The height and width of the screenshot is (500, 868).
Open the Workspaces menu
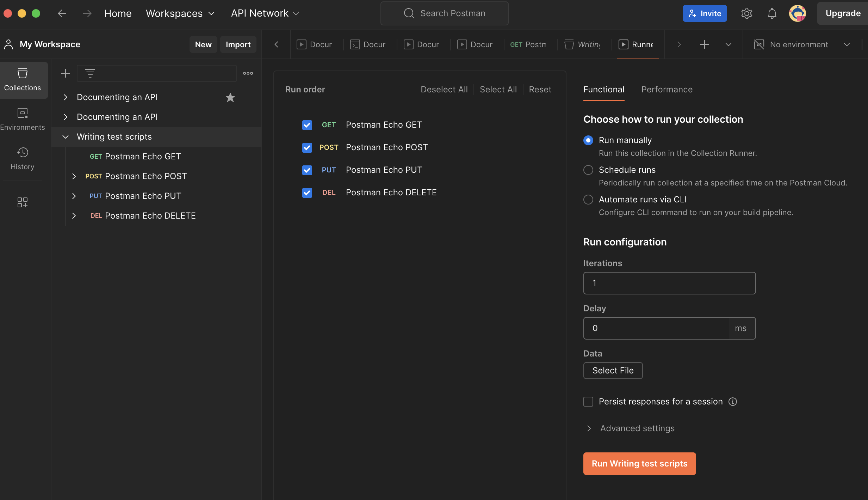(180, 13)
